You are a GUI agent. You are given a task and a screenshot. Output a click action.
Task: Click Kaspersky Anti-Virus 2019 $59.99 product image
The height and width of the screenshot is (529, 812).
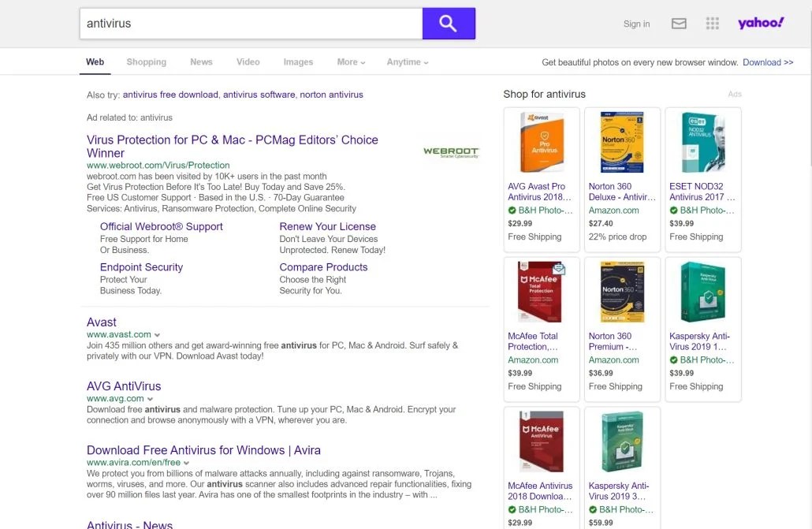pos(622,441)
